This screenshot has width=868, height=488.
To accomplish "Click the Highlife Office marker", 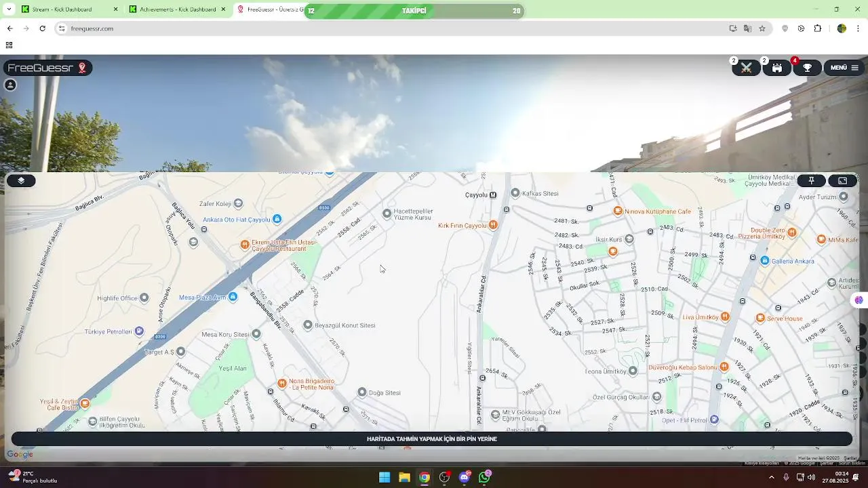I will pos(144,298).
